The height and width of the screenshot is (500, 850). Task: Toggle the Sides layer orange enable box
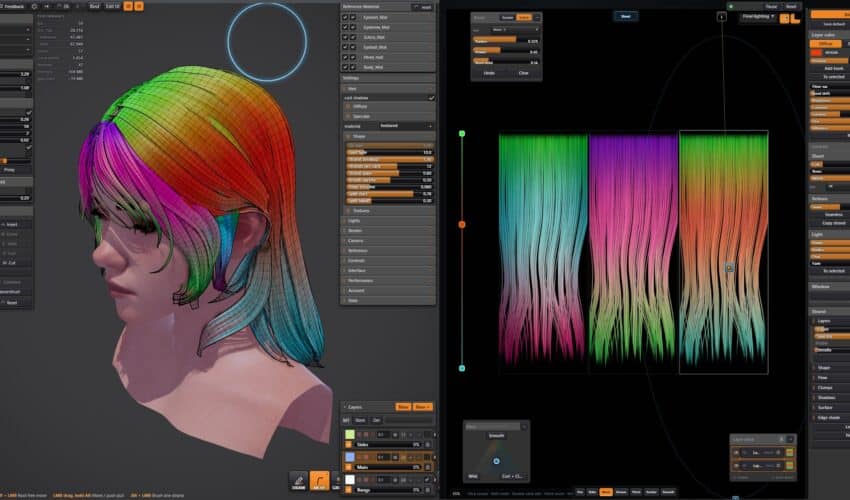pos(348,445)
